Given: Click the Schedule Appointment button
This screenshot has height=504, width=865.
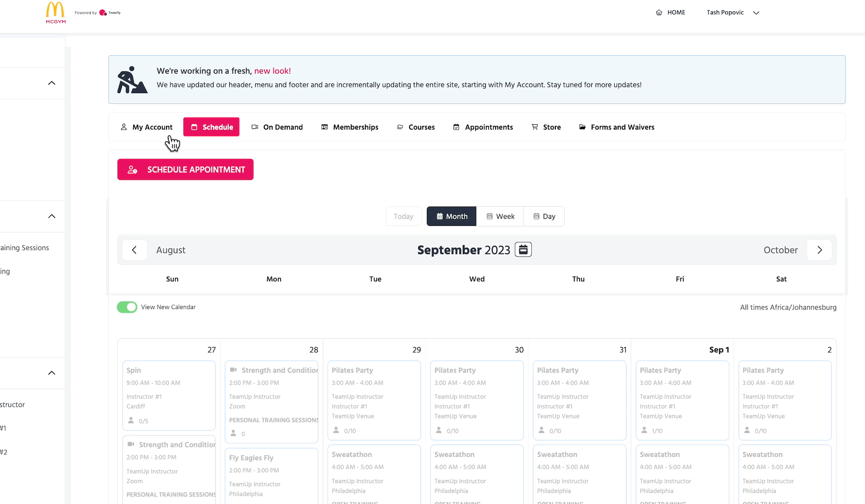Looking at the screenshot, I should tap(185, 169).
